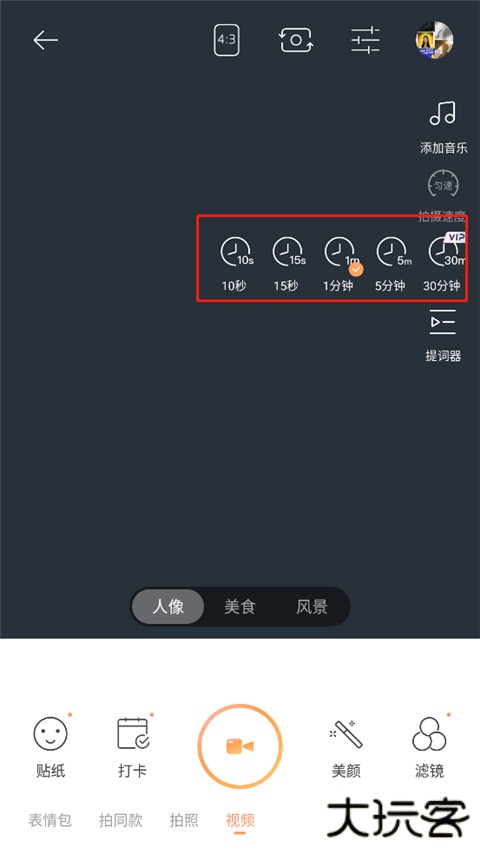This screenshot has height=853, width=480.
Task: Tap the back arrow icon
Action: [x=45, y=40]
